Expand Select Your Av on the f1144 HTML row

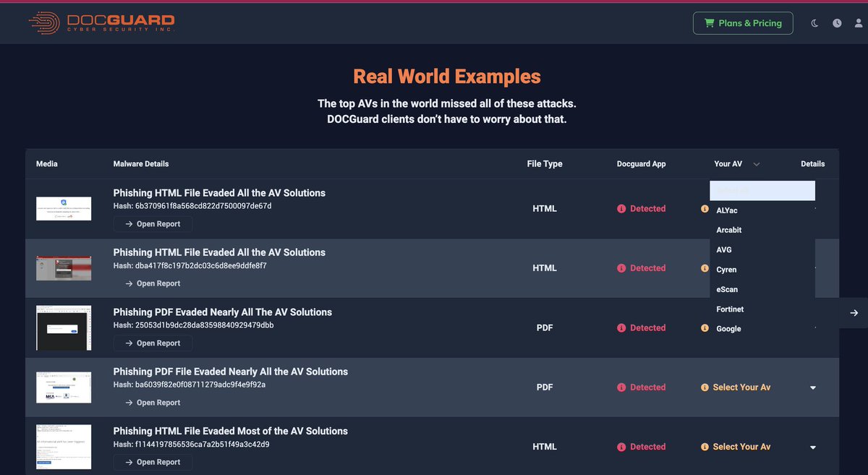click(812, 446)
